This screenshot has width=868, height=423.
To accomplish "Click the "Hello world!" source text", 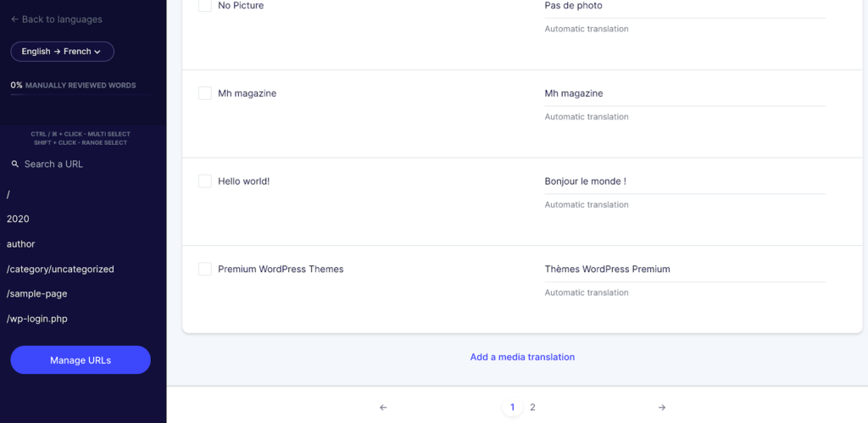I will (243, 181).
